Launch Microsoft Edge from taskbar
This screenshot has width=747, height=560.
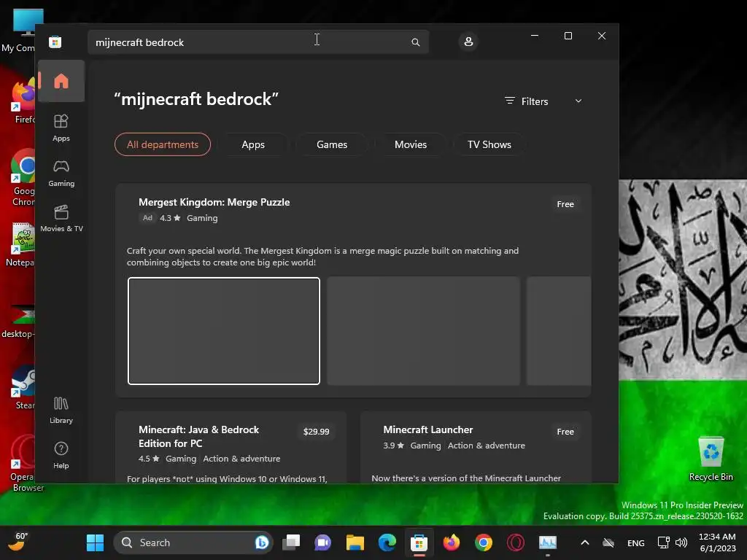[x=387, y=542]
